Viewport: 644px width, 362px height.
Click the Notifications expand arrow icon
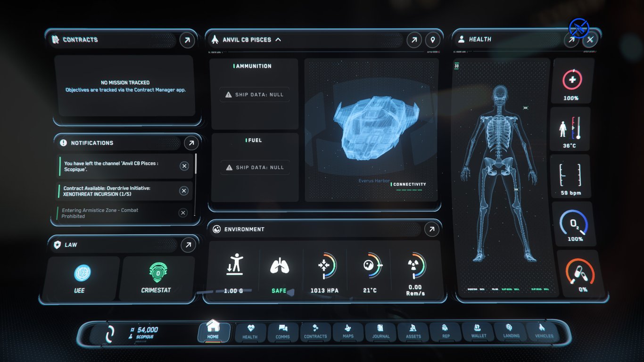pyautogui.click(x=191, y=143)
